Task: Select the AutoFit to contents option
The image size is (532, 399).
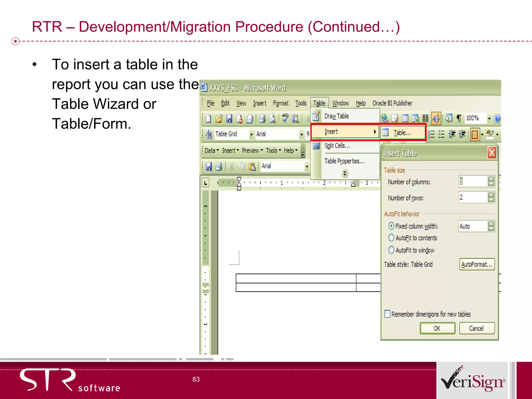Action: click(391, 238)
